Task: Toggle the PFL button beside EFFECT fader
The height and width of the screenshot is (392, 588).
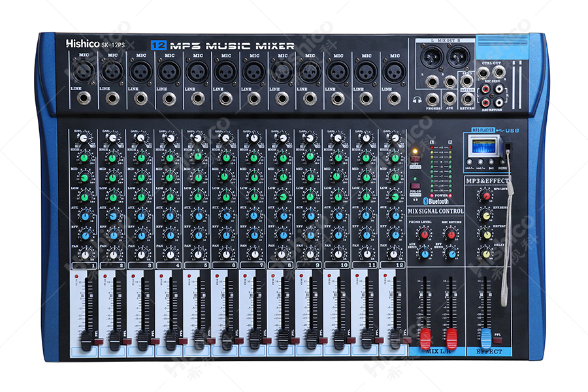Action: pyautogui.click(x=498, y=340)
